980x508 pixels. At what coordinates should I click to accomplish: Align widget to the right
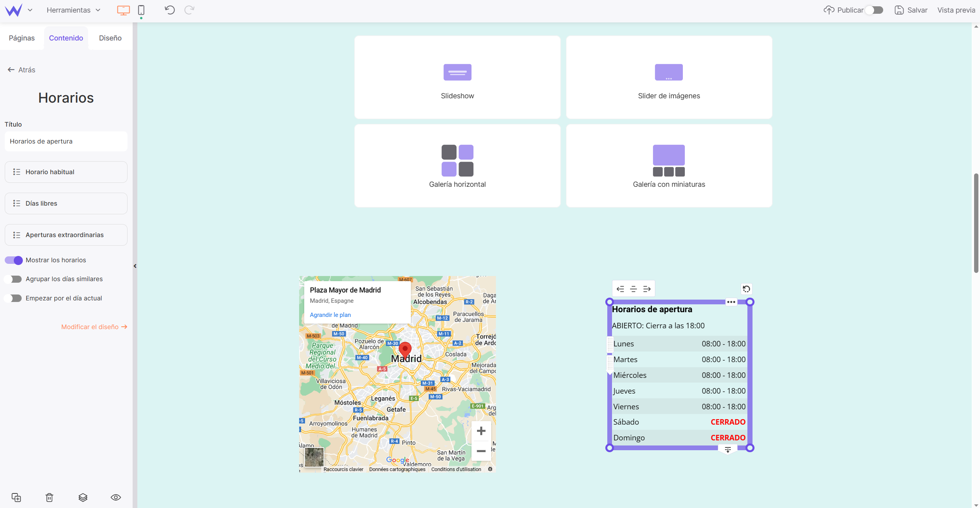(647, 289)
